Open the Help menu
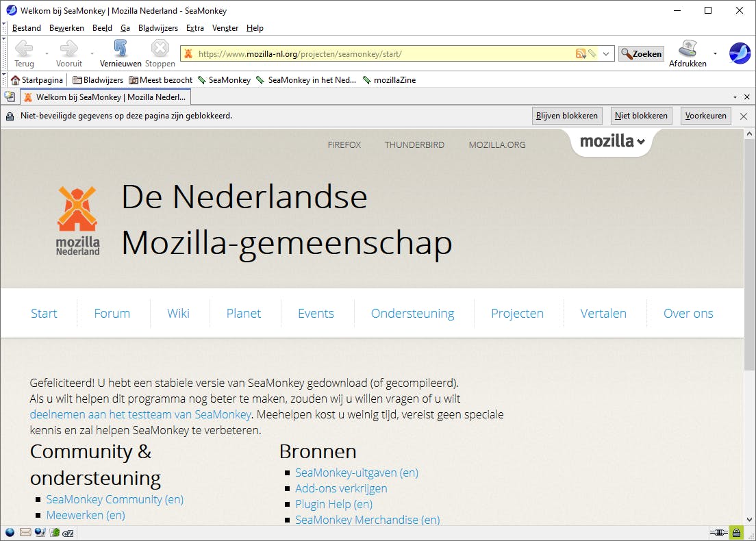The width and height of the screenshot is (756, 541). (x=255, y=28)
